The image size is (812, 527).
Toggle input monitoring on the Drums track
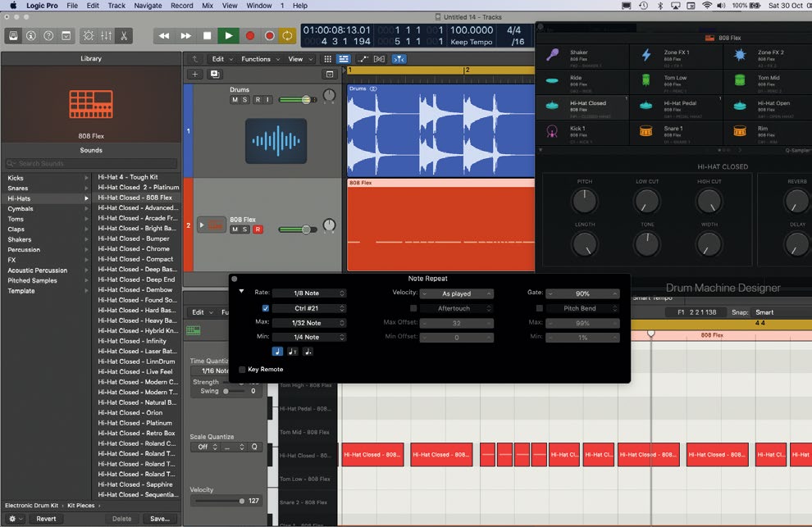[267, 100]
